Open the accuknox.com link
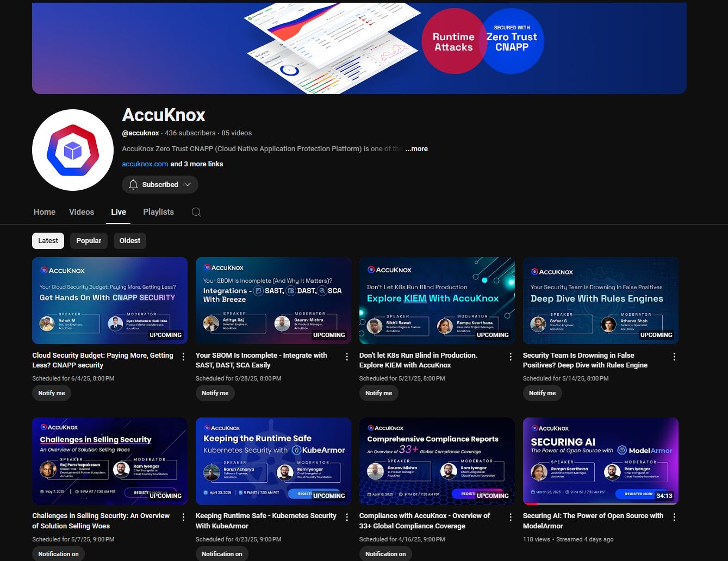The width and height of the screenshot is (728, 561). [x=145, y=164]
